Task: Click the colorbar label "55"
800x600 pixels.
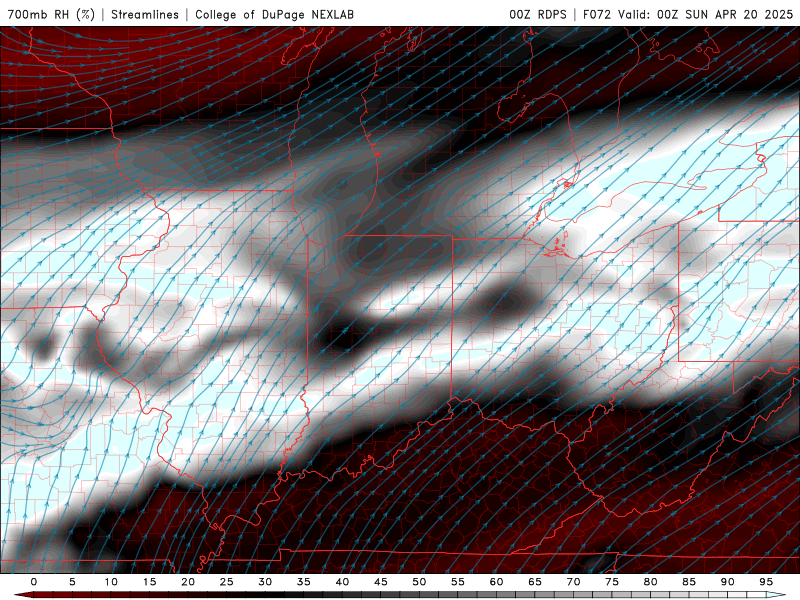Action: [x=458, y=582]
